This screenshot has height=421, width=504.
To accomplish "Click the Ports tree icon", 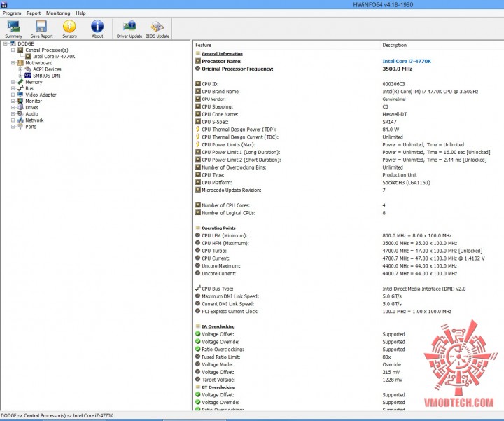I will 20,127.
